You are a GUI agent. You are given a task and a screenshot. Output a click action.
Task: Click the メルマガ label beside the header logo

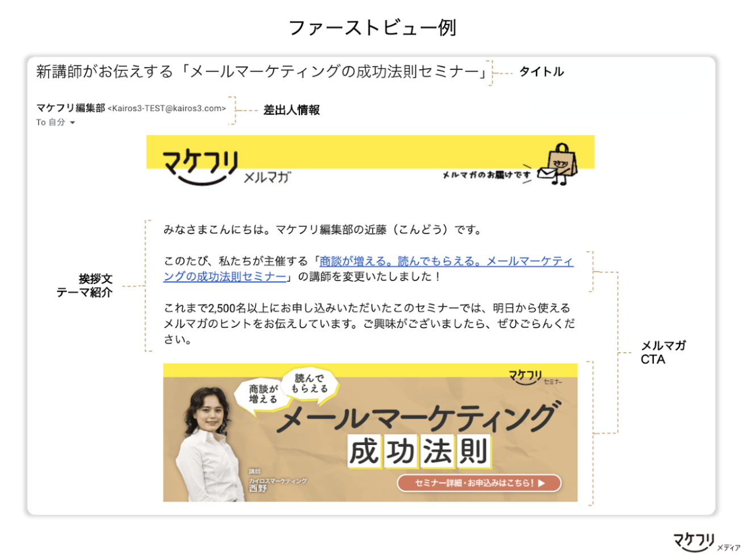[x=267, y=178]
